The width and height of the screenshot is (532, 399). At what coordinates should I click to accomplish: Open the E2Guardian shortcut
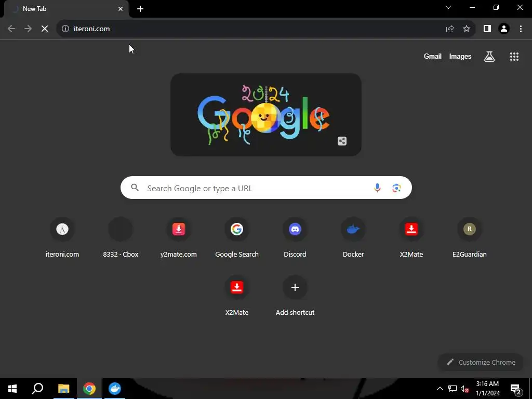[470, 238]
